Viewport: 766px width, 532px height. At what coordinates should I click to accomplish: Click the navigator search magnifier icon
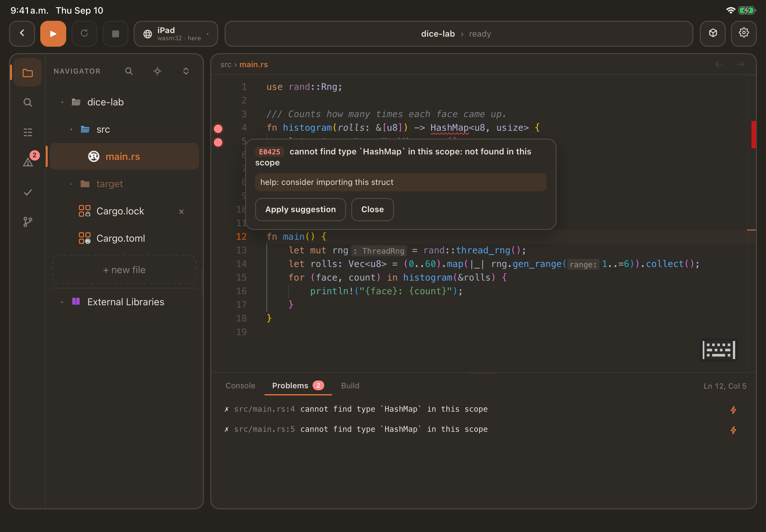pyautogui.click(x=129, y=71)
